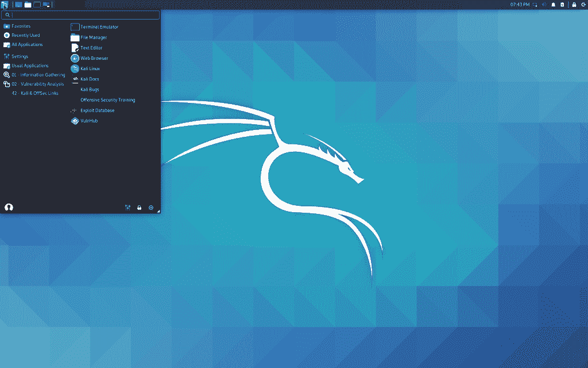This screenshot has height=368, width=588.
Task: Open the file manager launcher in top panel
Action: pos(28,5)
